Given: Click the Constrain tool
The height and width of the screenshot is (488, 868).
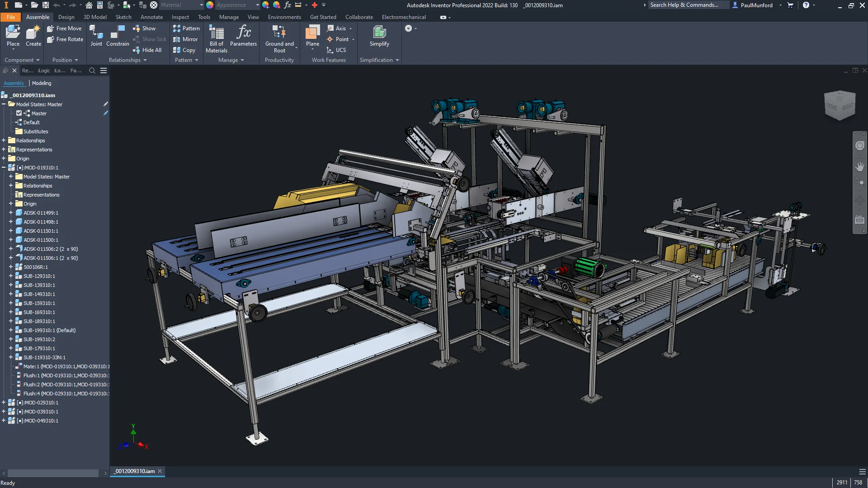Looking at the screenshot, I should 118,35.
